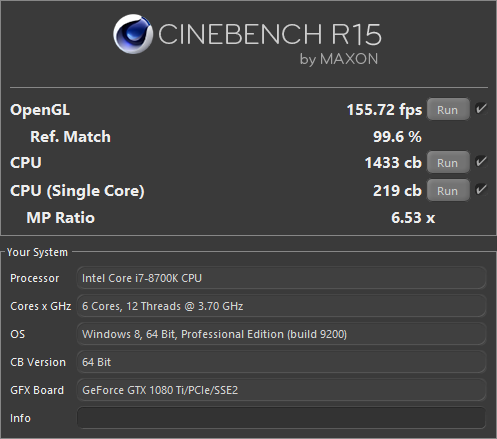497x439 pixels.
Task: Click the by MAXON text
Action: pos(339,59)
